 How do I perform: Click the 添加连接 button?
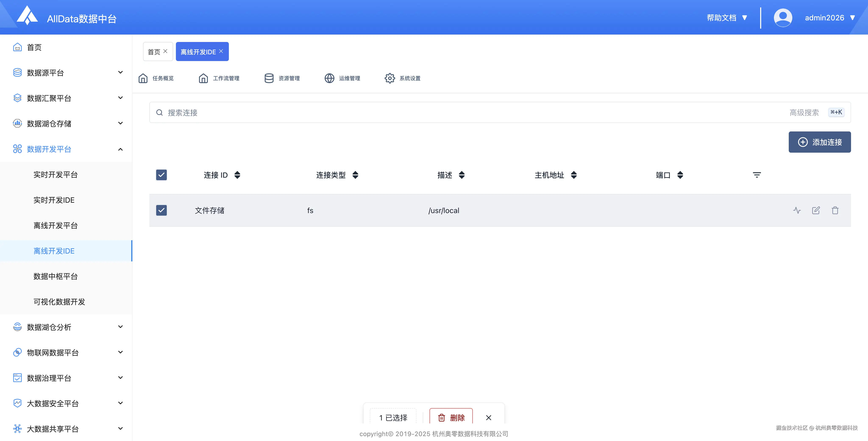tap(819, 142)
